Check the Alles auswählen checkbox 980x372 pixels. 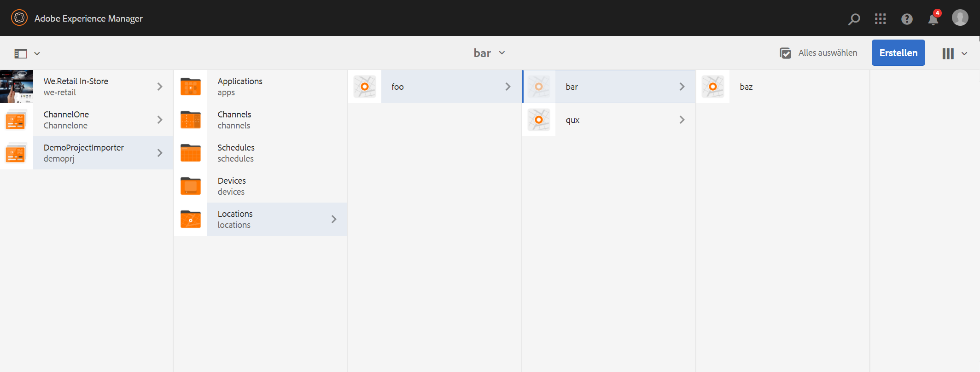point(786,53)
